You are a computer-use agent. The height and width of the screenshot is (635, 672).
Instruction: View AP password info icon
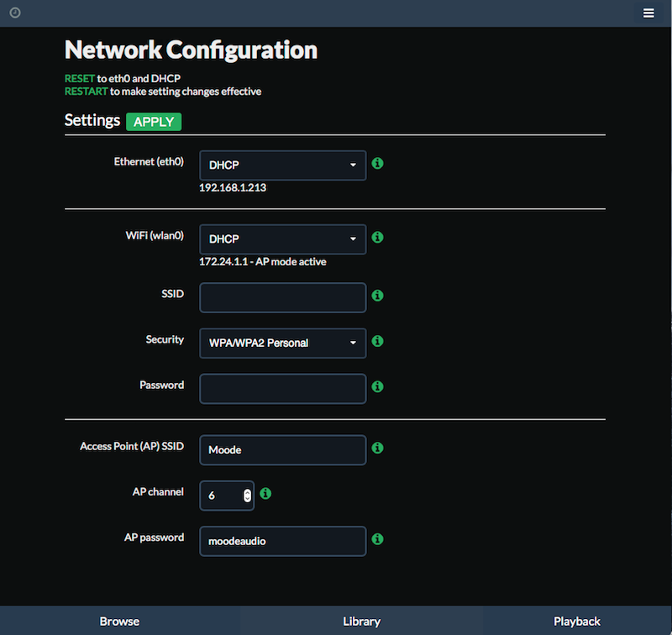tap(377, 539)
